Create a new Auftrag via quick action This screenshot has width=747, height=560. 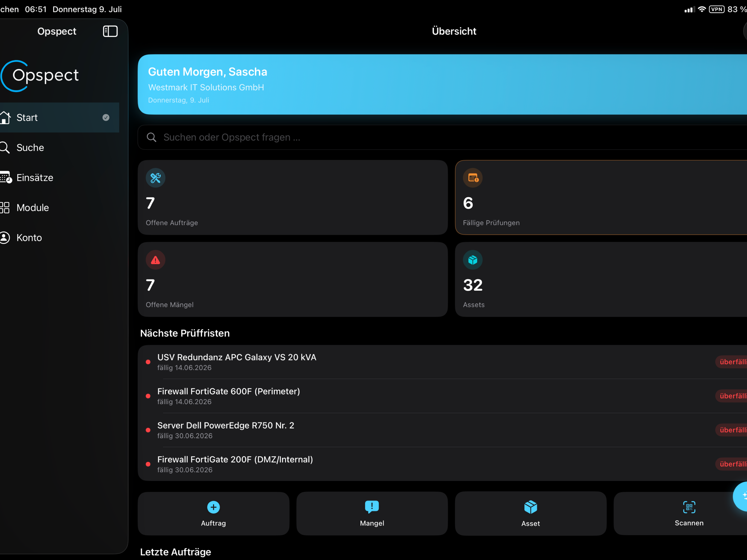pos(214,514)
